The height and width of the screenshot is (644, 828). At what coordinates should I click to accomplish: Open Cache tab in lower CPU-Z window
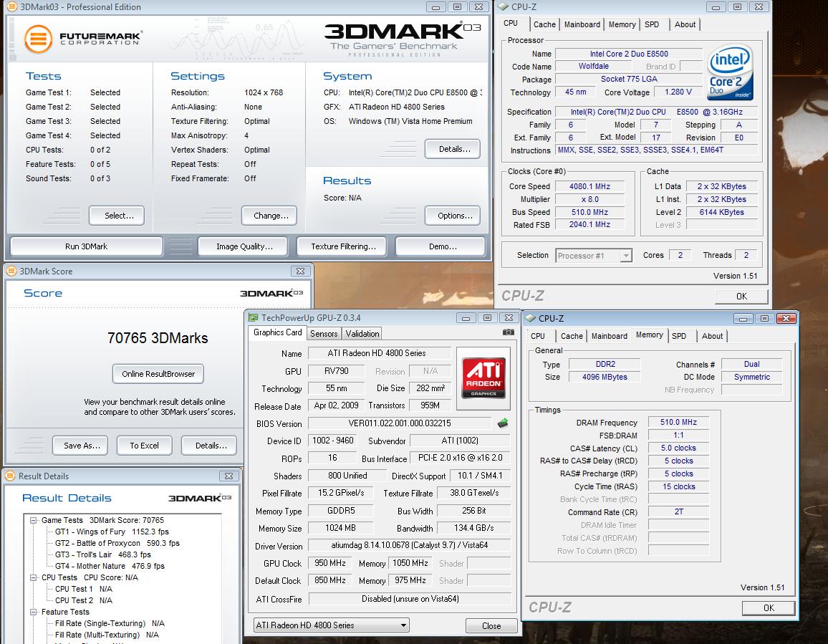572,336
